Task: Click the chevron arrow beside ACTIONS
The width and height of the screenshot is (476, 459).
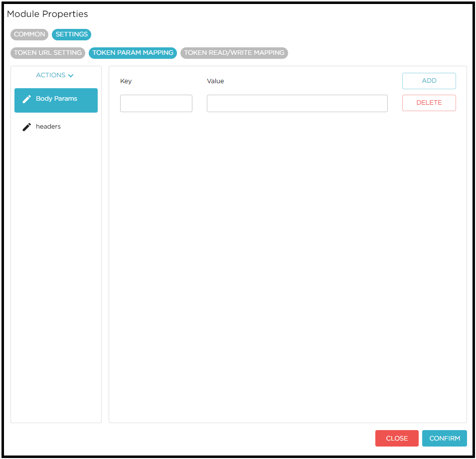Action: coord(71,76)
